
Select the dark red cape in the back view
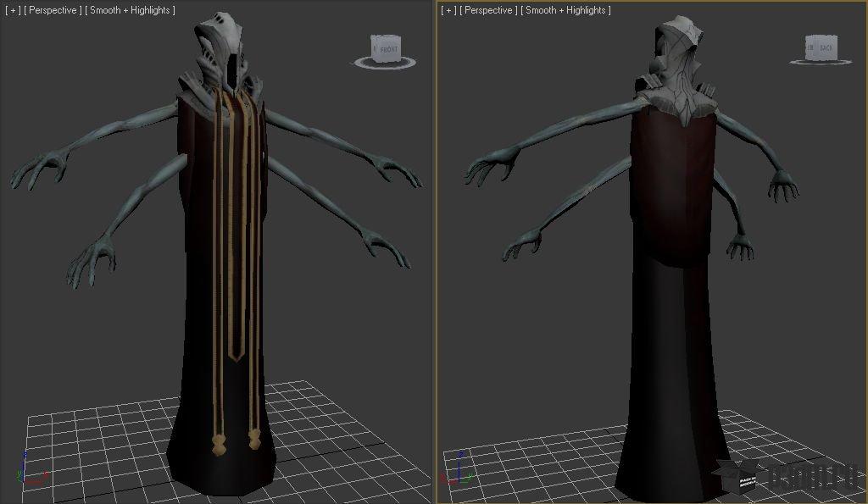(x=674, y=195)
